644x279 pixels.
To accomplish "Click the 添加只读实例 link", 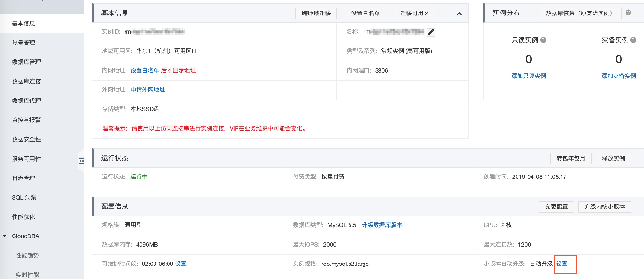I will pos(529,76).
